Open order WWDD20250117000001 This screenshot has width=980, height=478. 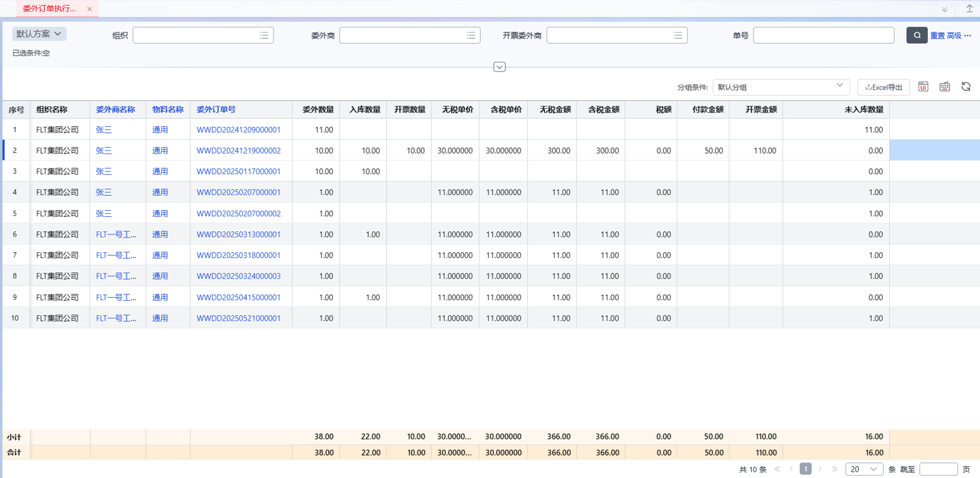point(238,172)
